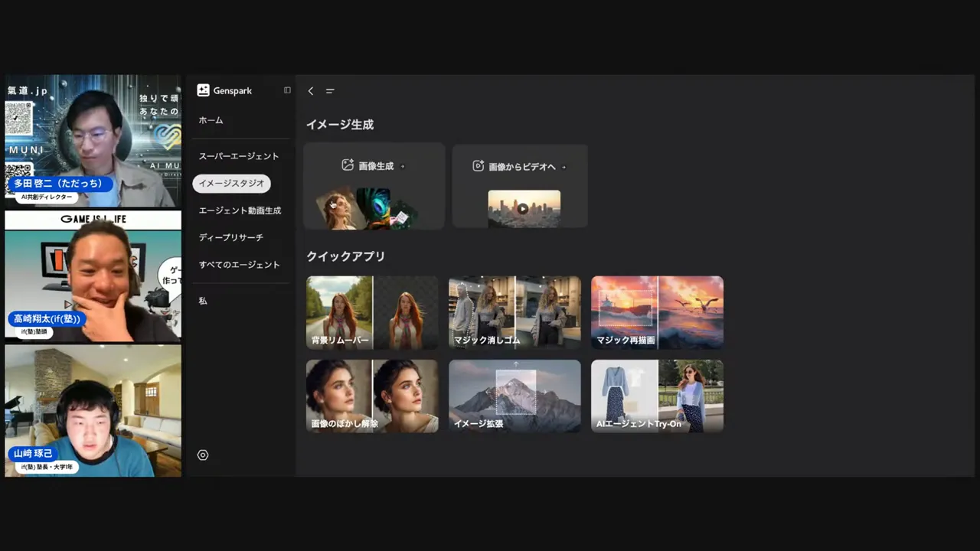Expand 画像生成 with its arrow
The width and height of the screenshot is (980, 551).
tap(401, 165)
